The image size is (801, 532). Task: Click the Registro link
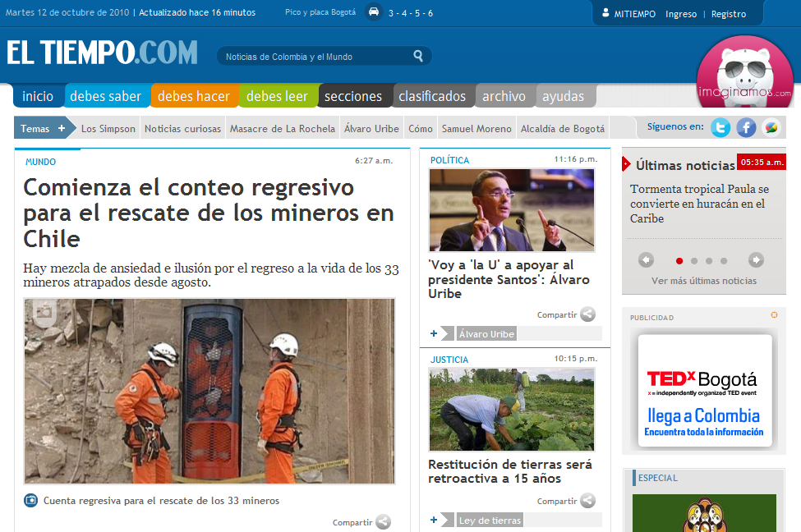(x=729, y=14)
